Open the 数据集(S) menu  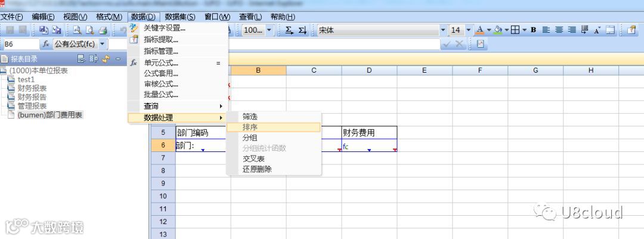point(180,17)
